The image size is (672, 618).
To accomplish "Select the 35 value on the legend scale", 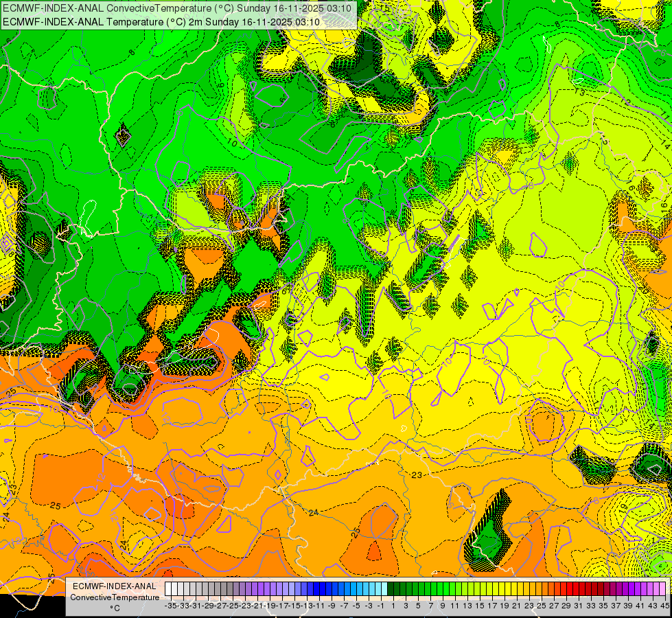I will coord(603,606).
